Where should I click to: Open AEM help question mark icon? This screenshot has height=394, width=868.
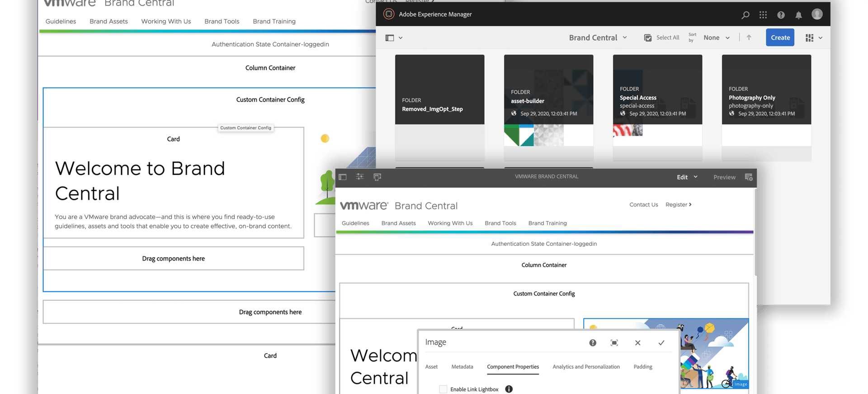pyautogui.click(x=781, y=15)
